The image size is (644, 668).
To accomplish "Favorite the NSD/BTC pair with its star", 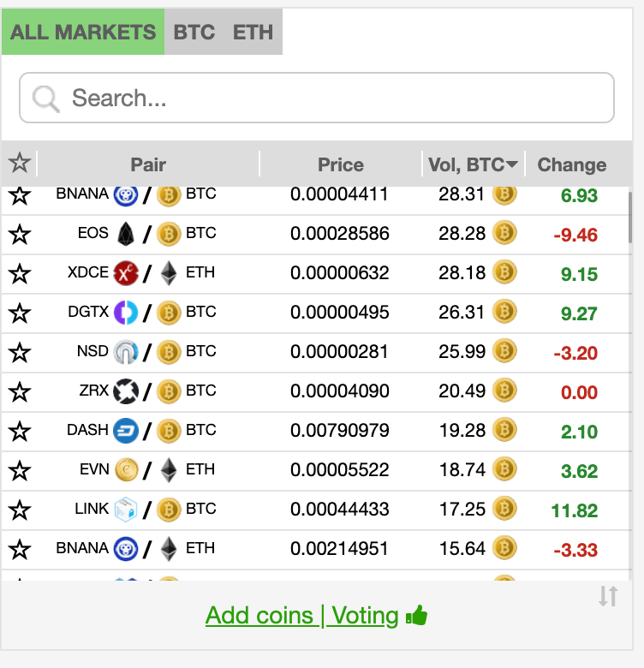I will (x=20, y=352).
